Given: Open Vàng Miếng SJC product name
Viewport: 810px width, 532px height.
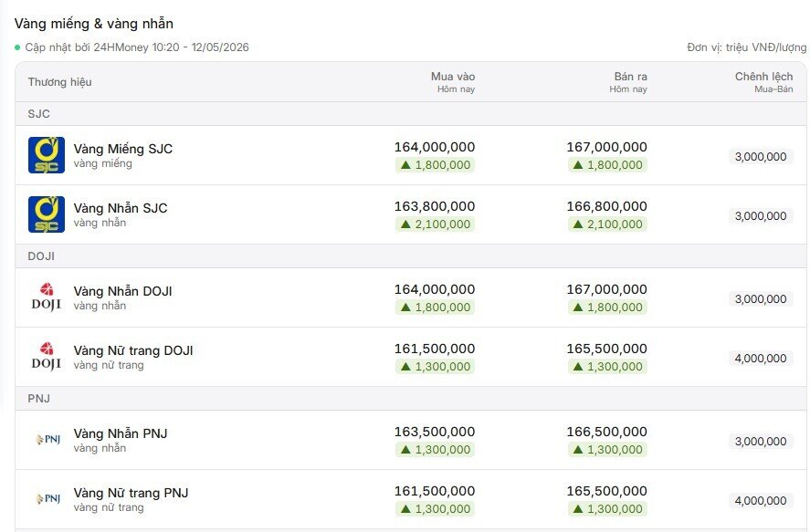Looking at the screenshot, I should [123, 149].
